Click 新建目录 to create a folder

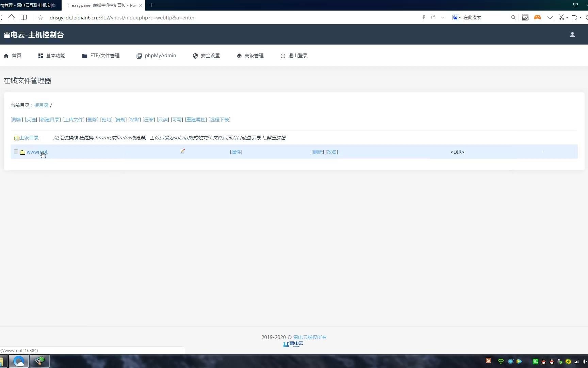point(50,120)
